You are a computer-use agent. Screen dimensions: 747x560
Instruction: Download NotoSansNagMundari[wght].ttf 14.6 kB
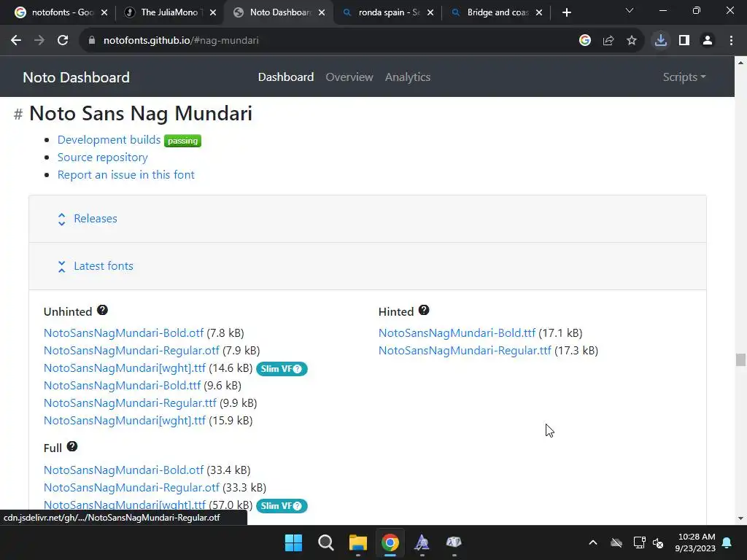click(x=124, y=368)
